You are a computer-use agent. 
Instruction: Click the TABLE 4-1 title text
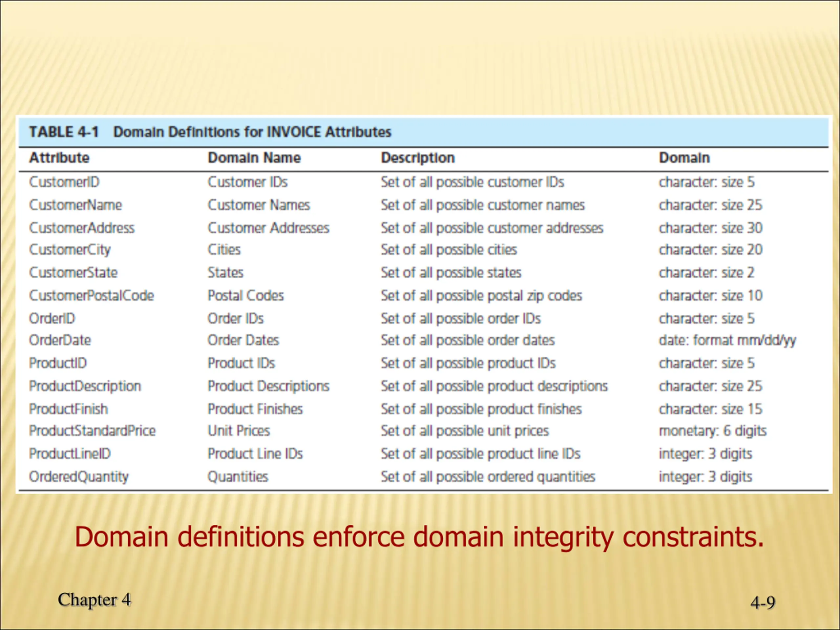point(210,132)
